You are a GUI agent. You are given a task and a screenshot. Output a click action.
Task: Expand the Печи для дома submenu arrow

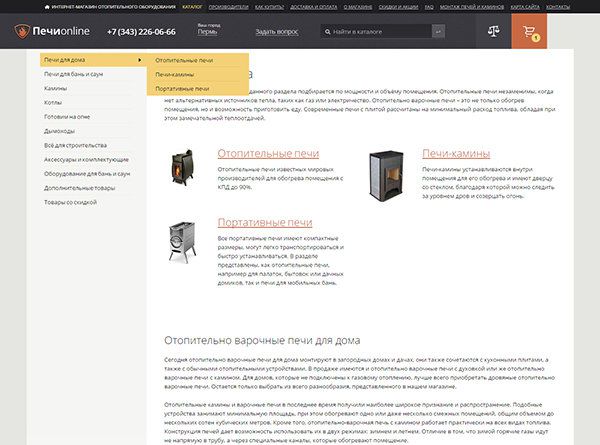[x=139, y=60]
